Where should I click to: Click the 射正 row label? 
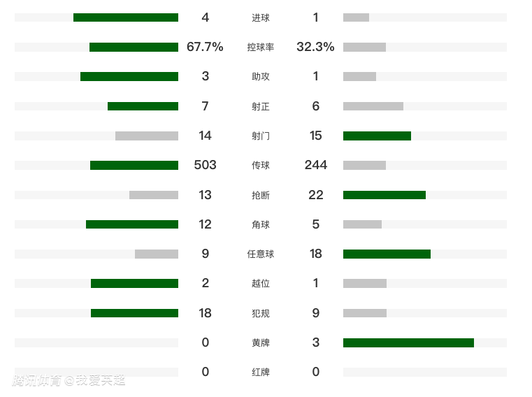click(261, 106)
